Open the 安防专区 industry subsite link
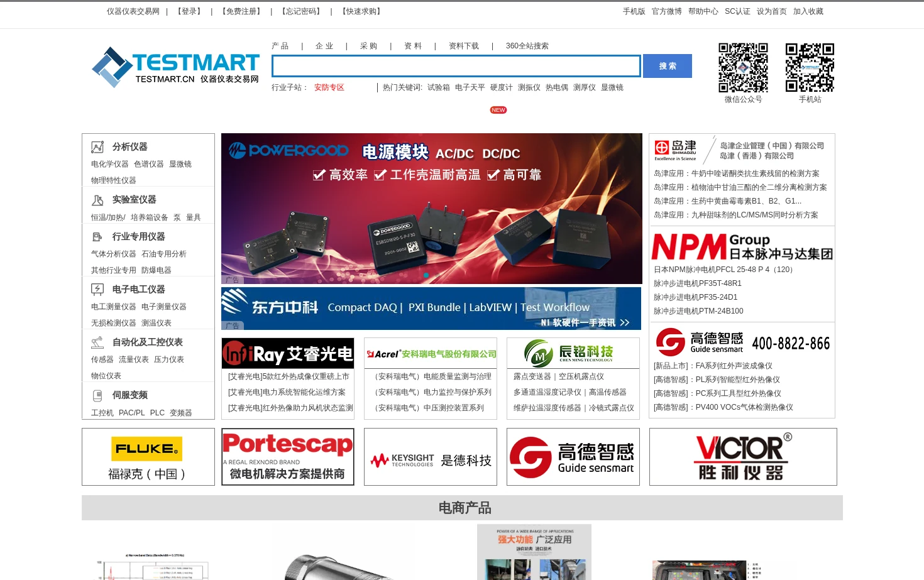The height and width of the screenshot is (580, 924). click(329, 87)
